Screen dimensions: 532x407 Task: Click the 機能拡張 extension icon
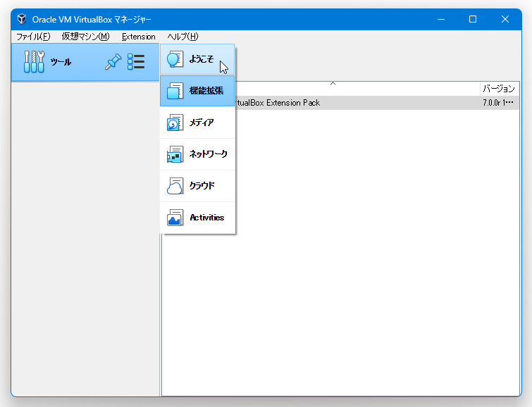pos(175,91)
